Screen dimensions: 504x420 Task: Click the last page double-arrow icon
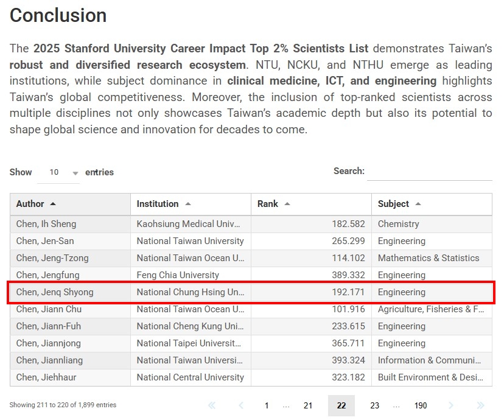pos(480,405)
